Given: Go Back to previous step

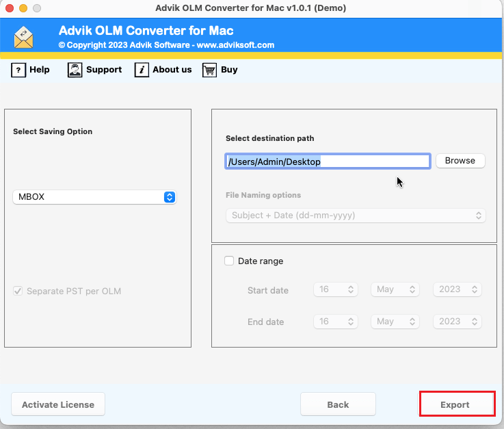Looking at the screenshot, I should tap(338, 404).
